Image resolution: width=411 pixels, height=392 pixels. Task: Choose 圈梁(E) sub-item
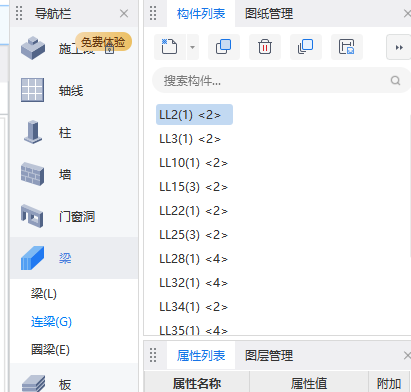coord(50,350)
